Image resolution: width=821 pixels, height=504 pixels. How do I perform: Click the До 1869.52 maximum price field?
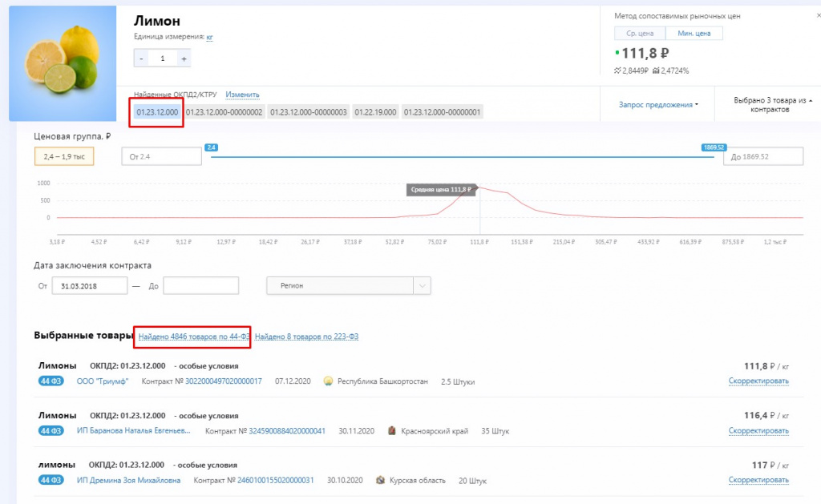point(763,156)
